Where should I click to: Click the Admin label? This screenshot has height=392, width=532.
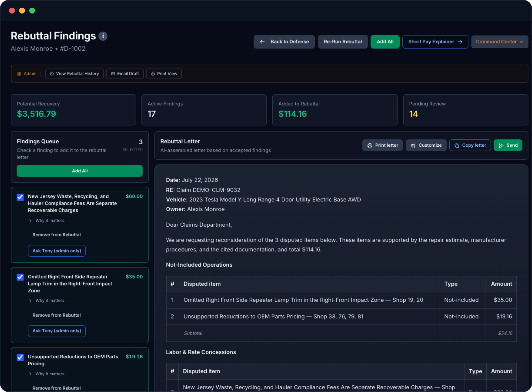tap(30, 74)
